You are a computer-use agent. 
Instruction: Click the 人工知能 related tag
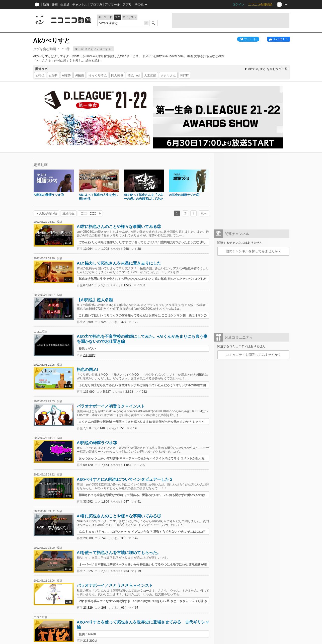coord(150,75)
